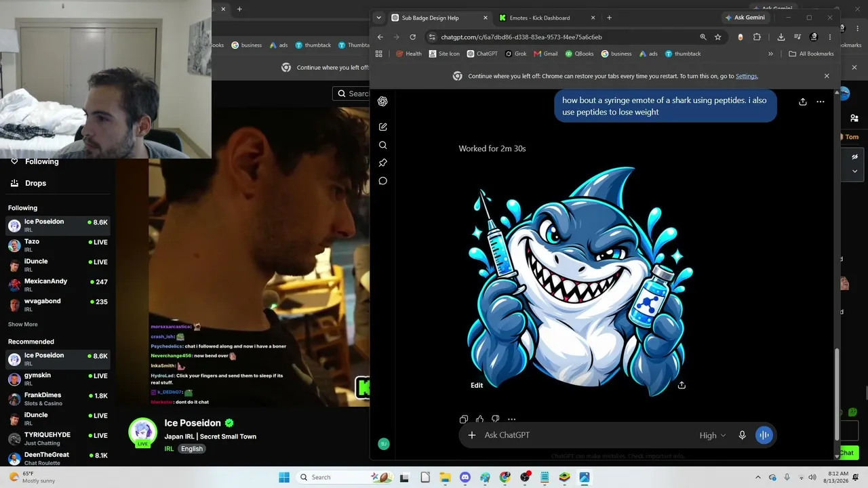Image resolution: width=868 pixels, height=488 pixels.
Task: Click the Ask Gemini button
Action: coord(745,18)
